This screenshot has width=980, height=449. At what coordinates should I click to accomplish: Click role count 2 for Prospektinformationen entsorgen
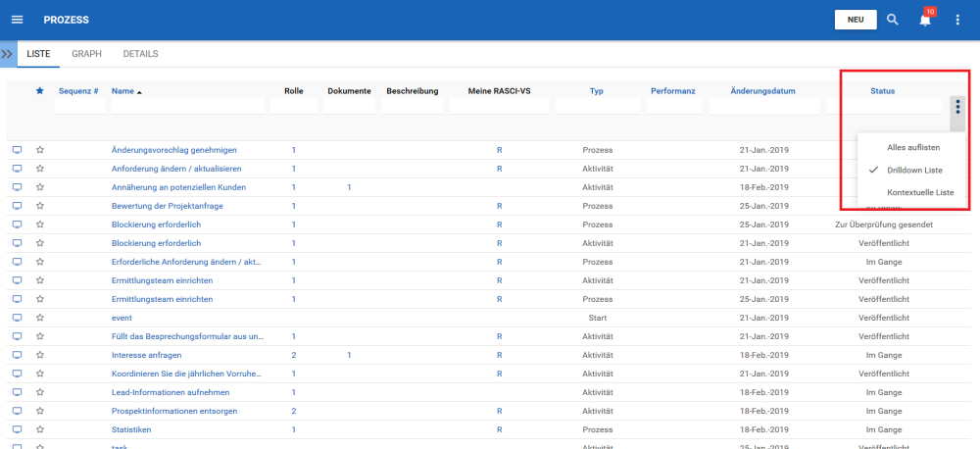(x=294, y=411)
